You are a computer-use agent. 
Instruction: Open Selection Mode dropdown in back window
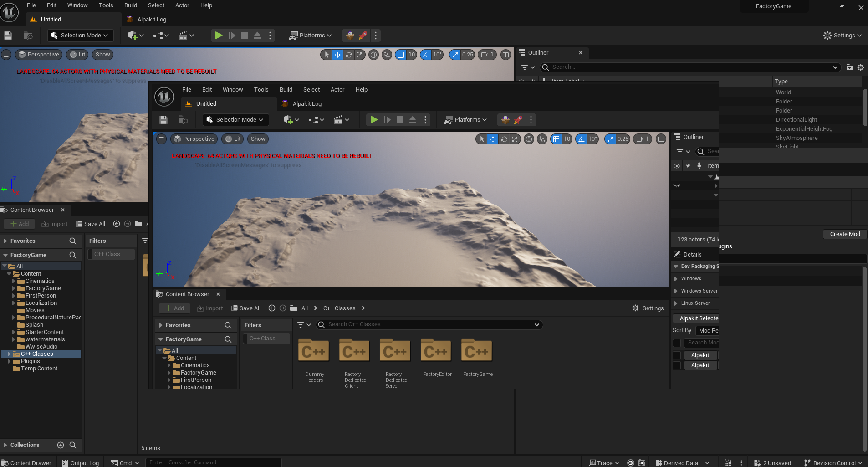(x=80, y=36)
